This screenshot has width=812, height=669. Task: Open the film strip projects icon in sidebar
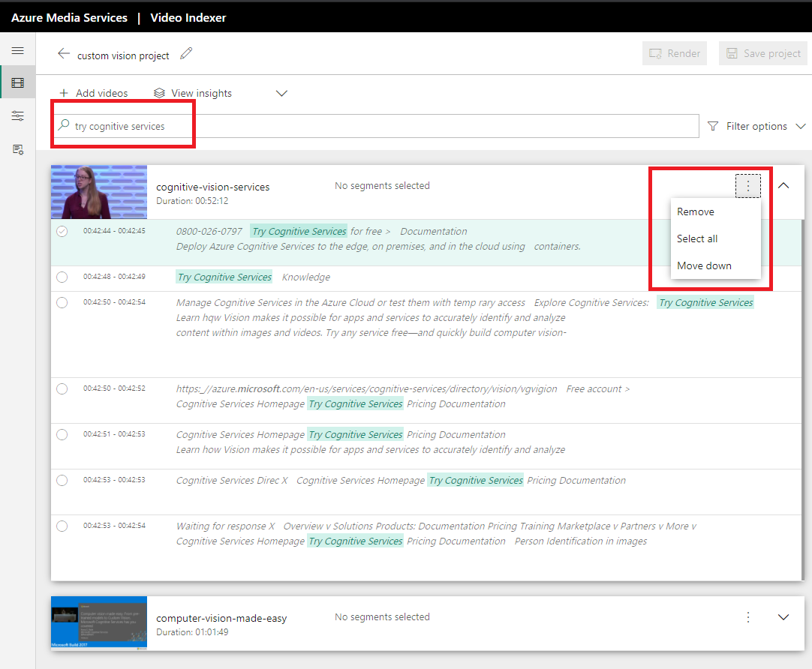point(17,82)
